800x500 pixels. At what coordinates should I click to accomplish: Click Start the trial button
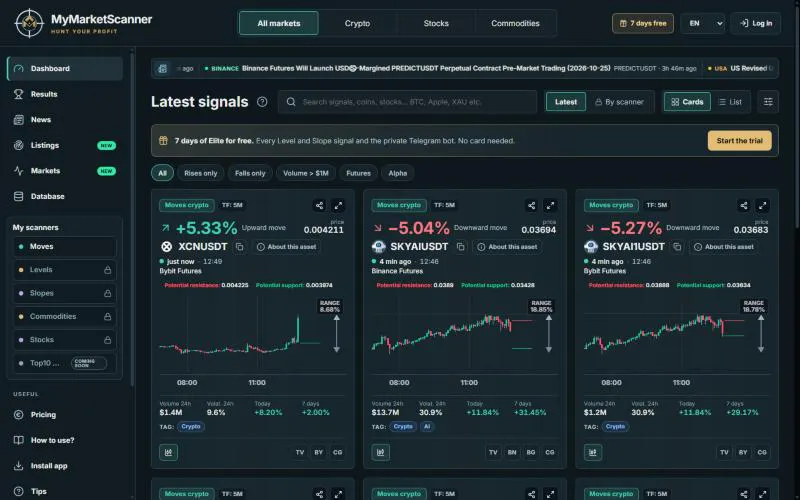click(739, 140)
